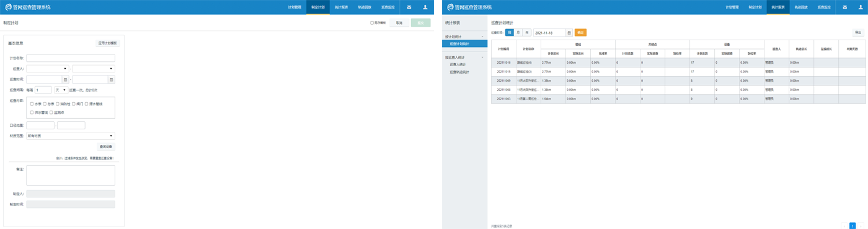The width and height of the screenshot is (868, 229).
Task: Click table row 202111015
Action: click(x=678, y=72)
